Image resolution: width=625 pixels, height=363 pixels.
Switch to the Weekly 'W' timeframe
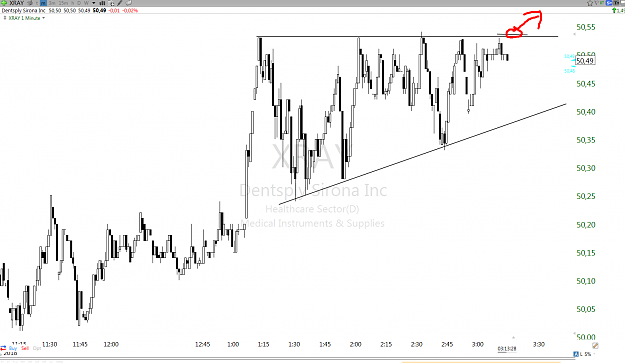86,3
